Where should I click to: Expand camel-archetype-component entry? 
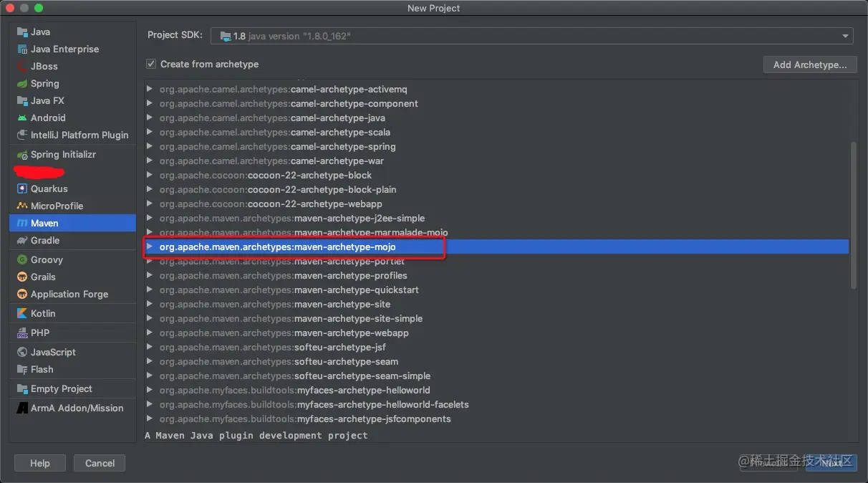point(150,104)
